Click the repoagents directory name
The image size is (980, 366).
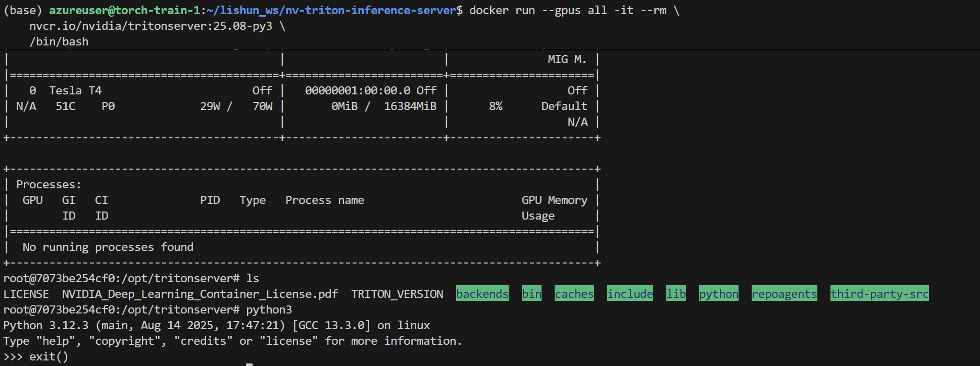784,294
